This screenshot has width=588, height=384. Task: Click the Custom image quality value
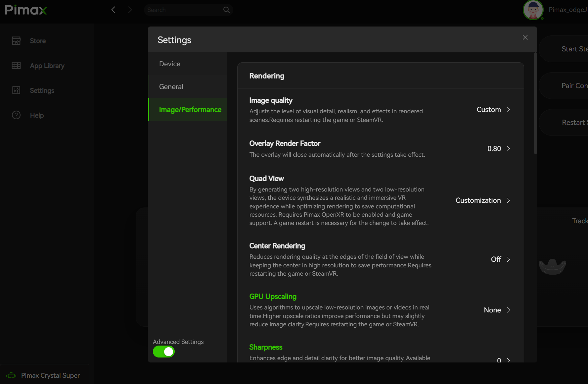(x=488, y=110)
